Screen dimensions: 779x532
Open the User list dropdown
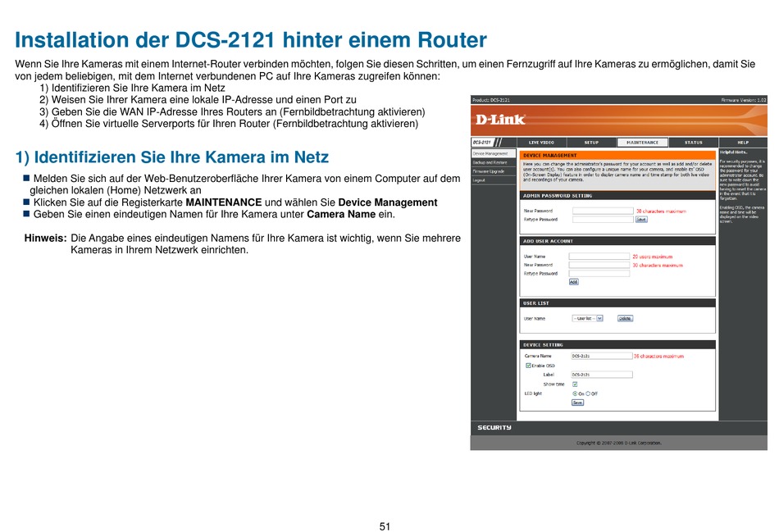[x=587, y=318]
